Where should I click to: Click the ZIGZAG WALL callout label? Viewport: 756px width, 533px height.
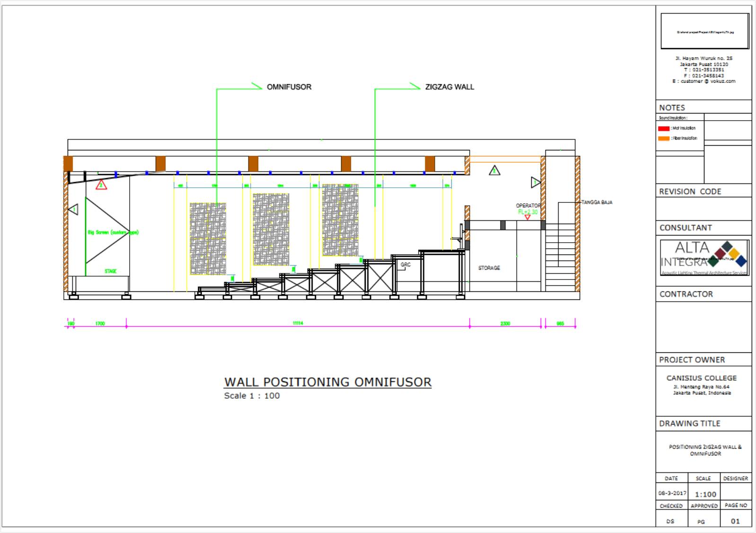449,87
